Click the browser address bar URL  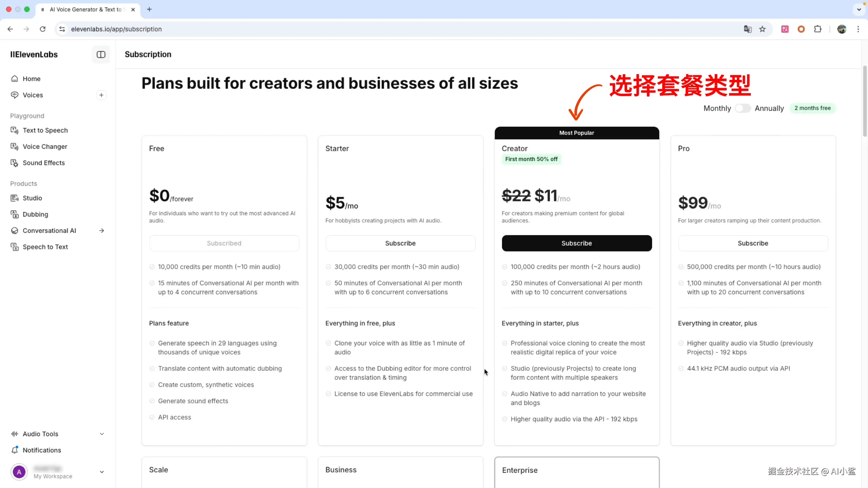click(x=116, y=29)
